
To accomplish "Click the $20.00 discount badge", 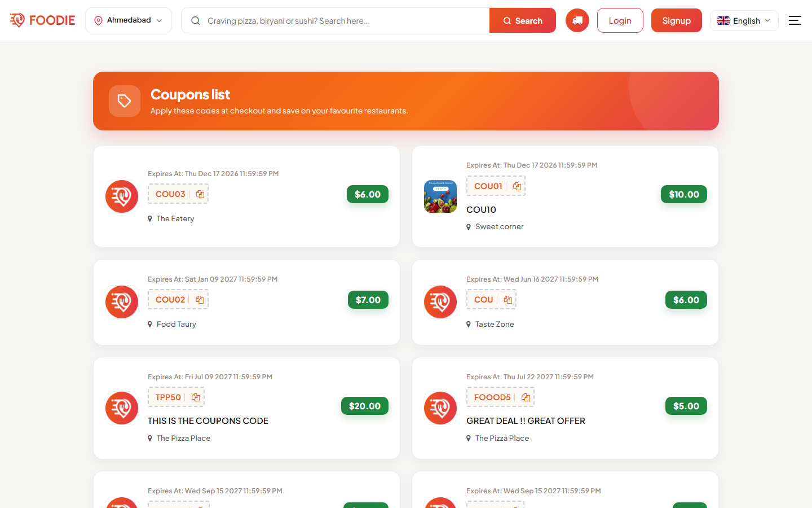I will [365, 406].
